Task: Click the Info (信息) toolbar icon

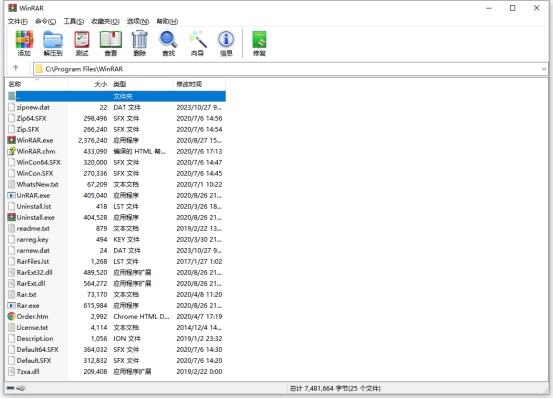Action: tap(226, 40)
